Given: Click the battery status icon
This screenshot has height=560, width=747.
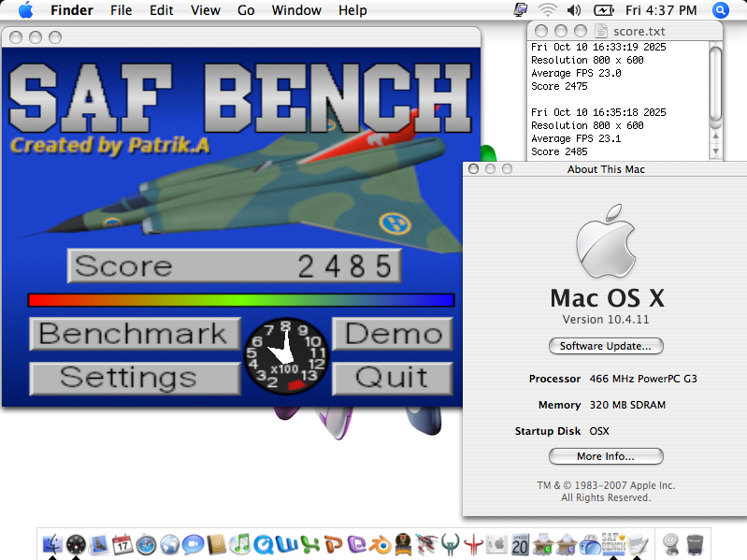Looking at the screenshot, I should [x=604, y=10].
